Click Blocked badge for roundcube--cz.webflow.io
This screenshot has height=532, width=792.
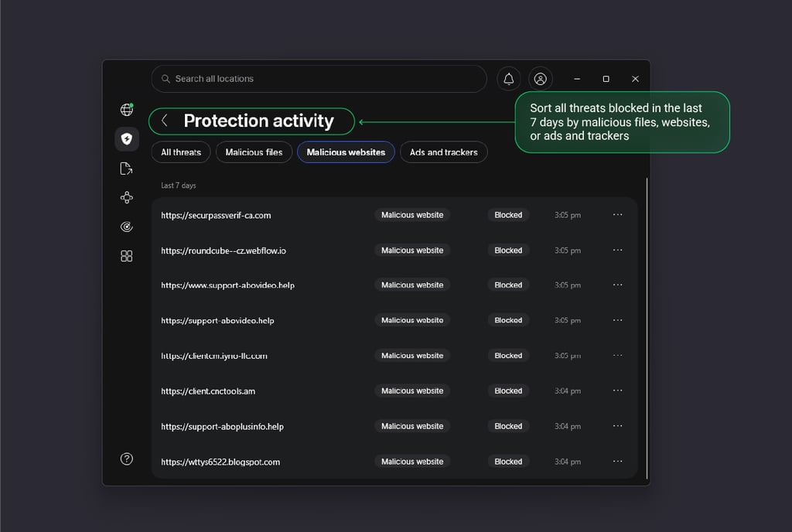[x=508, y=251]
